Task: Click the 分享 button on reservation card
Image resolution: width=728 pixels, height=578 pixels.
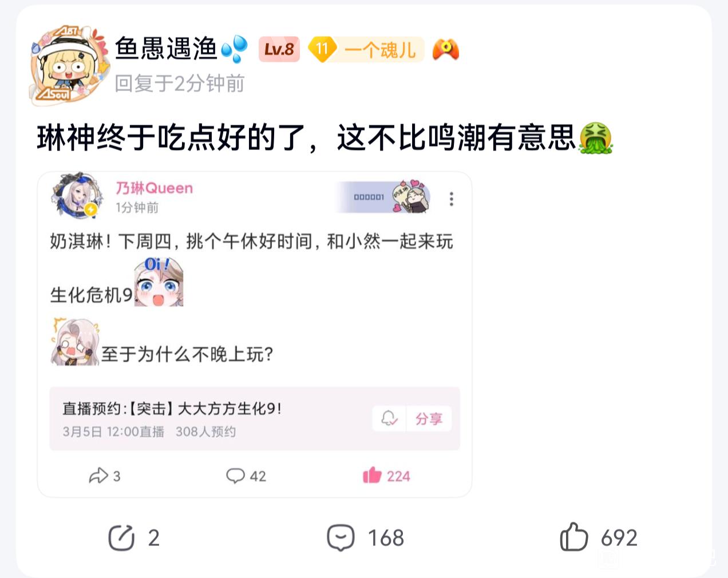Action: [x=429, y=418]
